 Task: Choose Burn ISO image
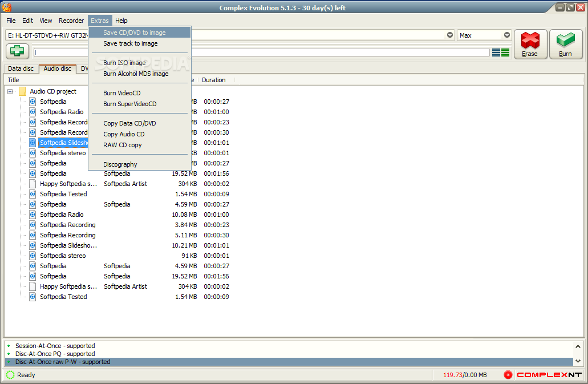click(140, 63)
